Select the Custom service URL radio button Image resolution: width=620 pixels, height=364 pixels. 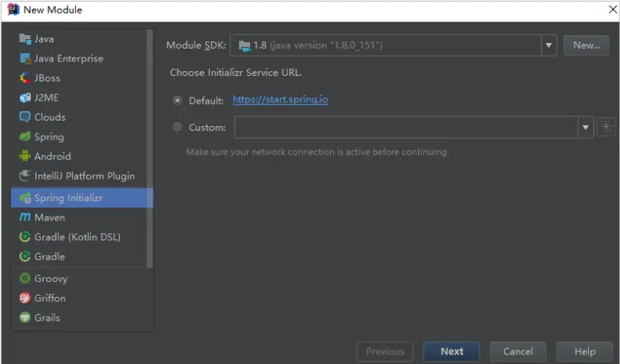[x=177, y=127]
